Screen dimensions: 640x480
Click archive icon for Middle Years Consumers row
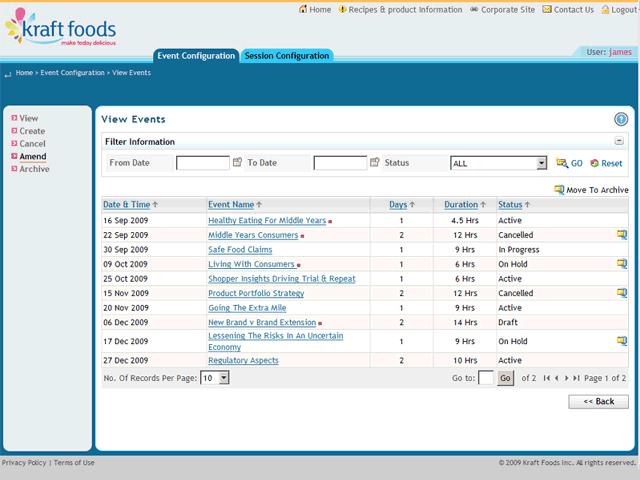(x=621, y=235)
